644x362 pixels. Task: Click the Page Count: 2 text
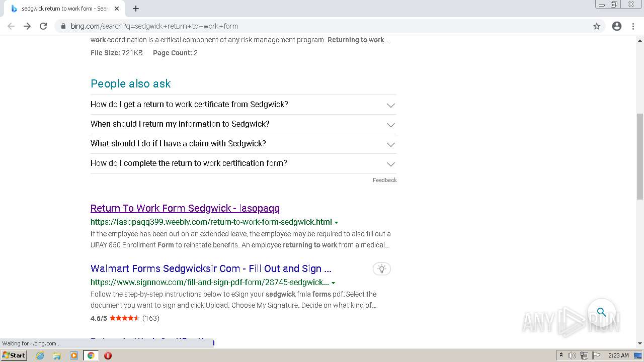tap(175, 53)
